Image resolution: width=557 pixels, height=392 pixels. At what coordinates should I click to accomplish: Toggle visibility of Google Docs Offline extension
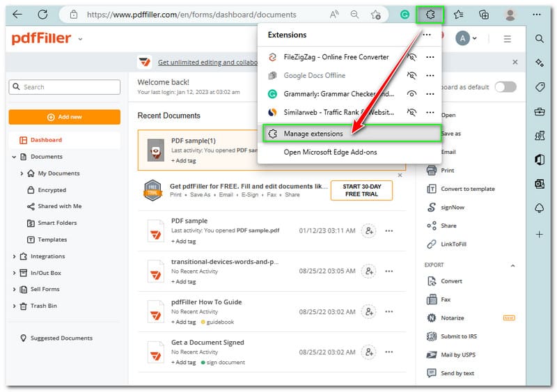pyautogui.click(x=411, y=75)
